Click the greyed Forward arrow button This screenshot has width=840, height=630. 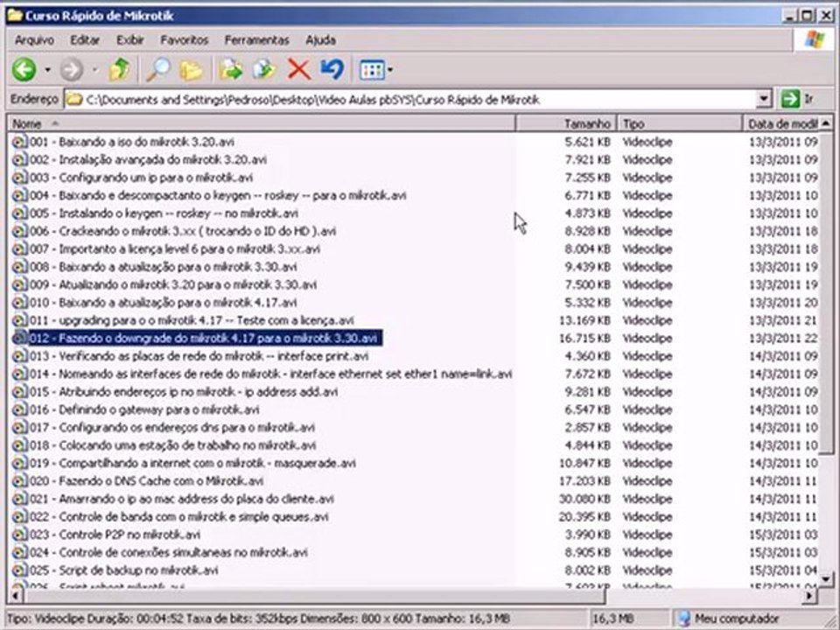[x=71, y=70]
